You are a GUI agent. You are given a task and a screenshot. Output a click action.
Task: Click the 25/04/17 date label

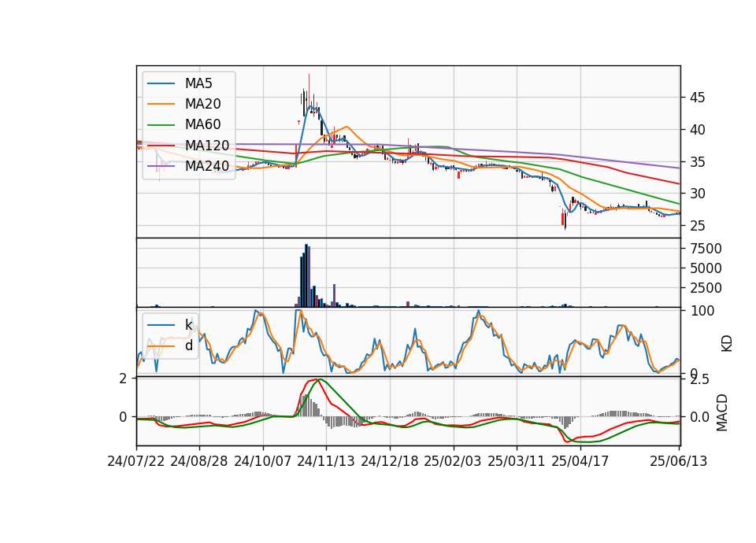coord(580,461)
